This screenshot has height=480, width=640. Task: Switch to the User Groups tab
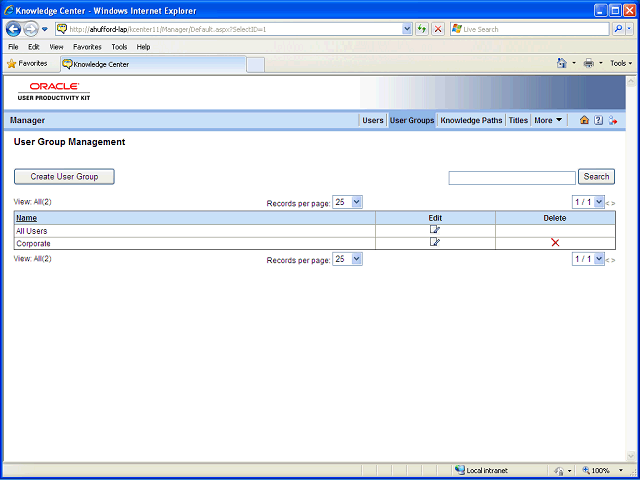[412, 120]
